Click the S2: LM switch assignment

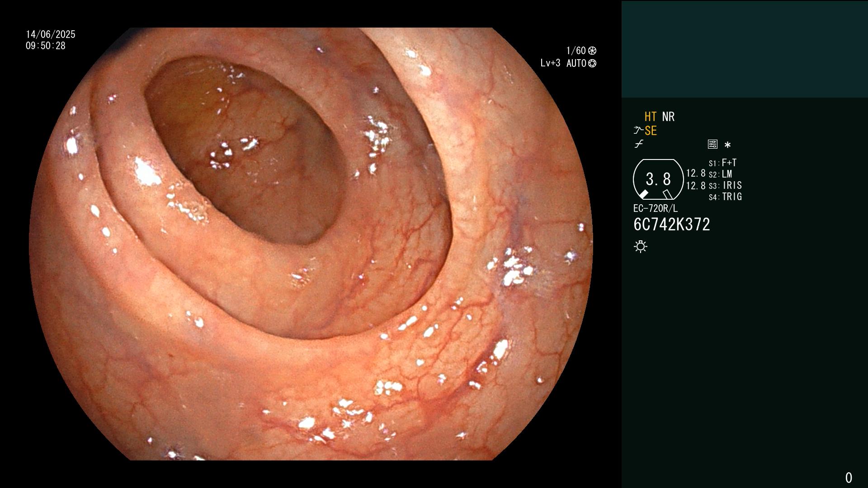(x=720, y=174)
